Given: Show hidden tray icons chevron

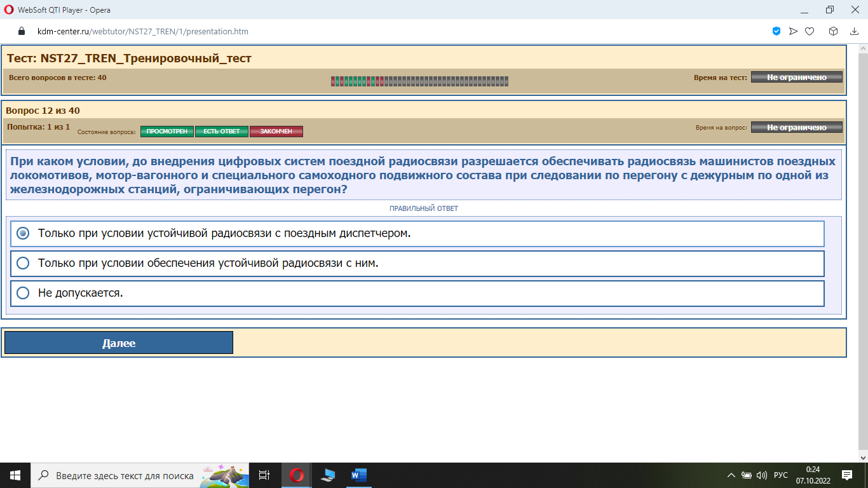Looking at the screenshot, I should [731, 475].
